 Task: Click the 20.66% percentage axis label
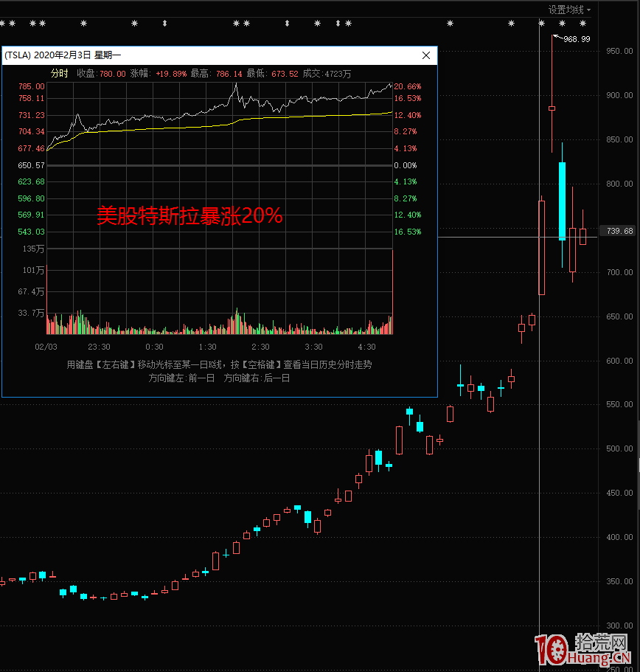click(408, 86)
